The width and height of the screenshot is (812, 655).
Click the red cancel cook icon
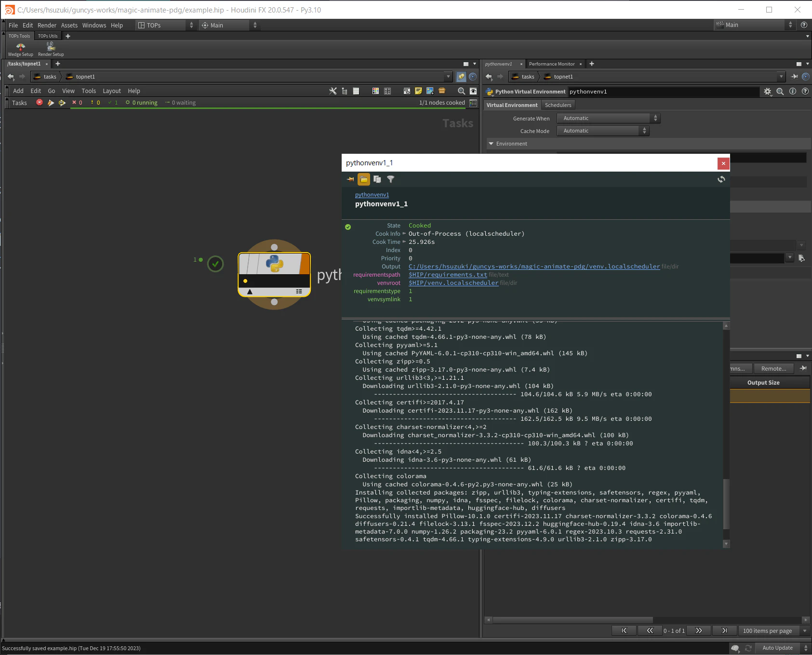pos(40,103)
